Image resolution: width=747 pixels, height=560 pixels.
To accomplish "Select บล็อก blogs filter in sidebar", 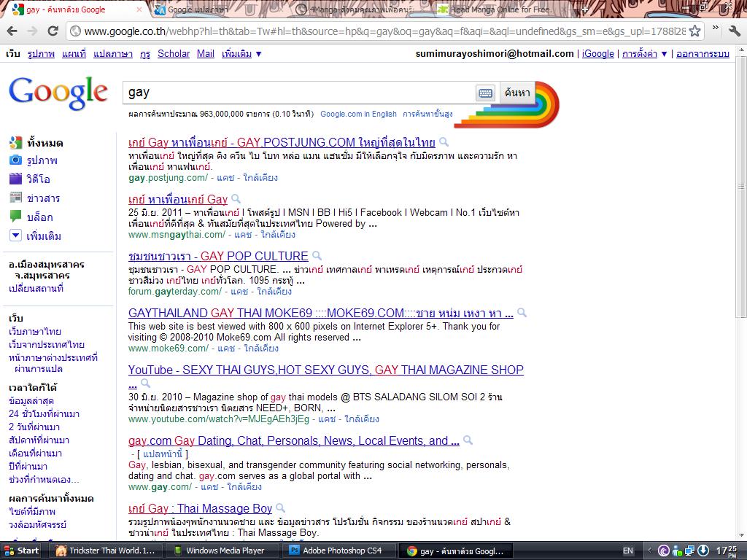I will coord(31,217).
